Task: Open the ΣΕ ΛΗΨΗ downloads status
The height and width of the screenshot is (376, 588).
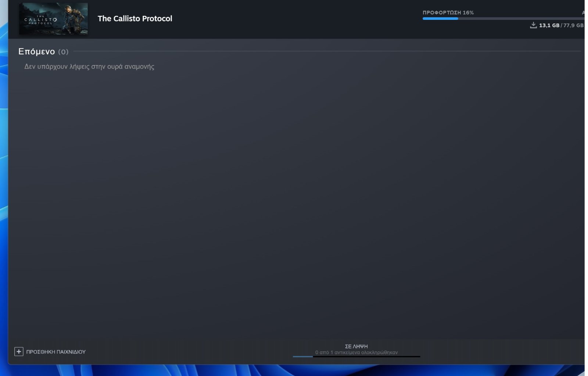Action: (356, 346)
